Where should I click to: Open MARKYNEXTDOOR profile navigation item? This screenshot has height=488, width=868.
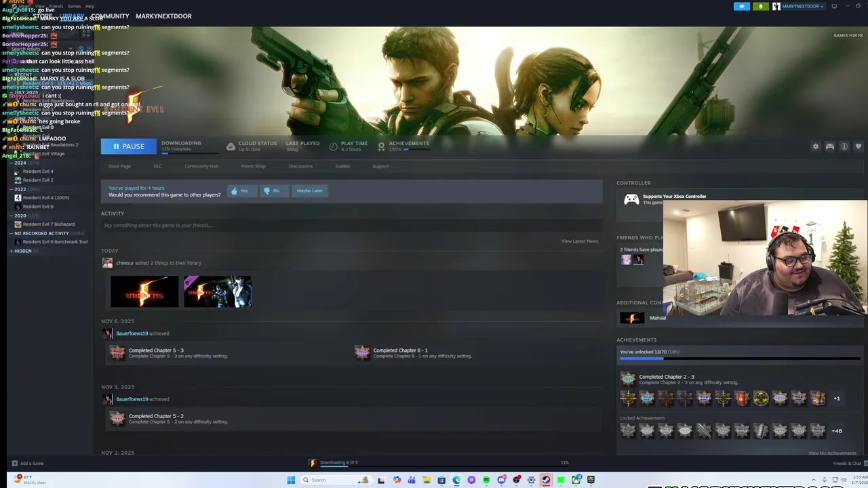pos(163,16)
